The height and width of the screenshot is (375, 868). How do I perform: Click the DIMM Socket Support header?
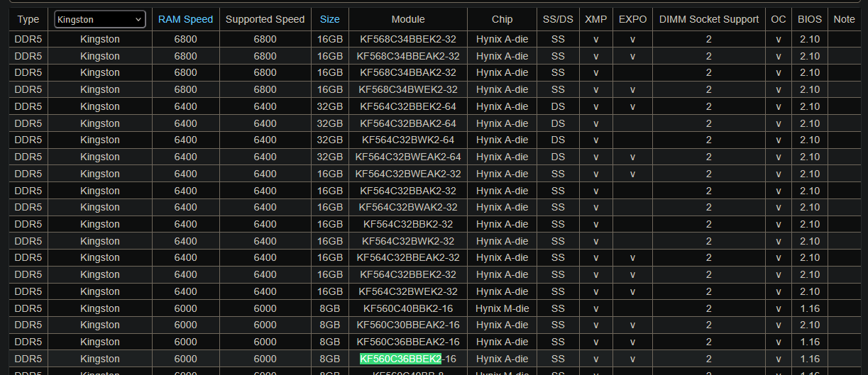(708, 19)
